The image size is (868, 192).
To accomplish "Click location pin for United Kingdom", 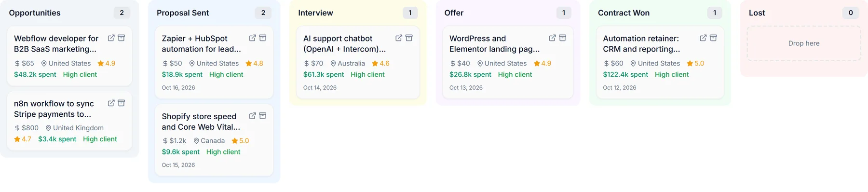I will click(x=48, y=128).
